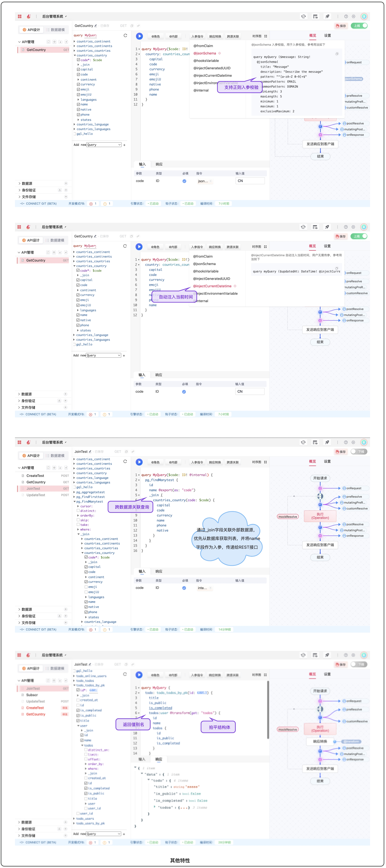Check the take: argument under pg_findManytest

[x=78, y=525]
